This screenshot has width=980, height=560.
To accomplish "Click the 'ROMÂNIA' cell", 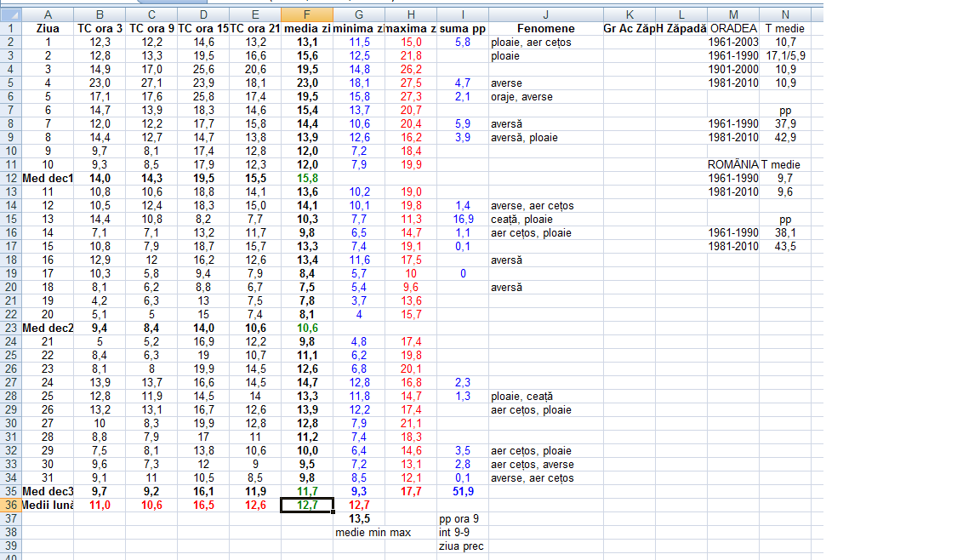I will 733,165.
